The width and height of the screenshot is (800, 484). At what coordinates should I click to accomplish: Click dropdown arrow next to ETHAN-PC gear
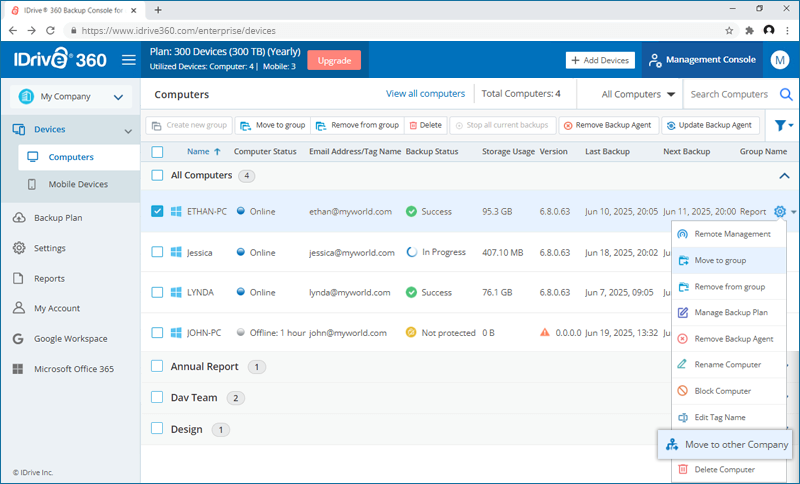click(x=793, y=212)
